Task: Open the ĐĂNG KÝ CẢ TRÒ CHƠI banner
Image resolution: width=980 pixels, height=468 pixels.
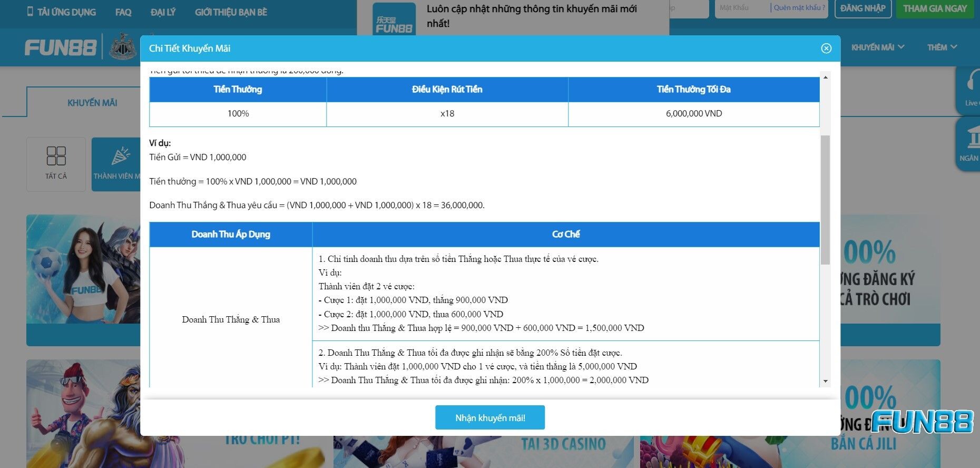Action: tap(890, 279)
